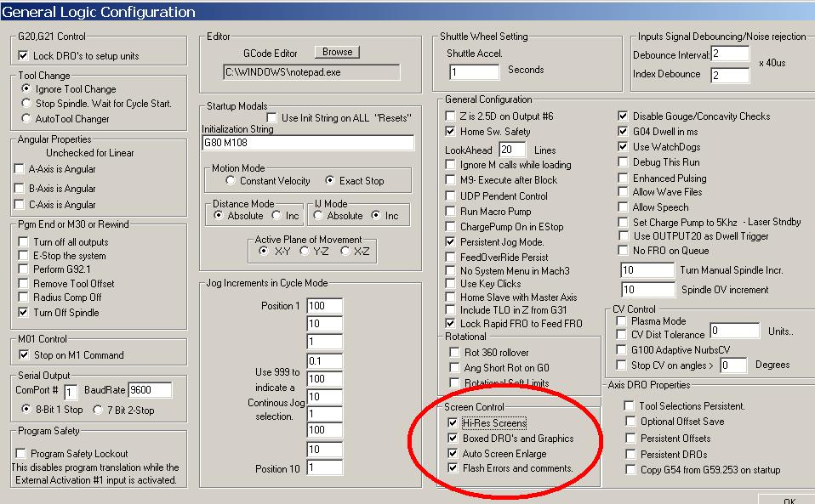Viewport: 815px width, 504px height.
Task: Click the Shuttle Accel seconds field
Action: [474, 71]
